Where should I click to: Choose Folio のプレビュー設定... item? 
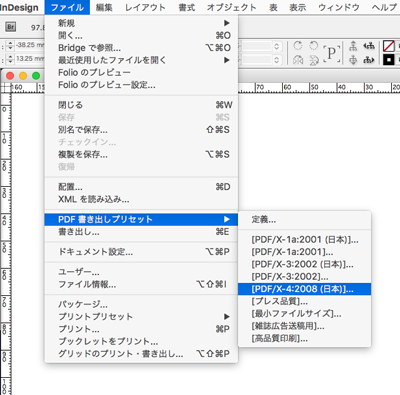(x=141, y=85)
